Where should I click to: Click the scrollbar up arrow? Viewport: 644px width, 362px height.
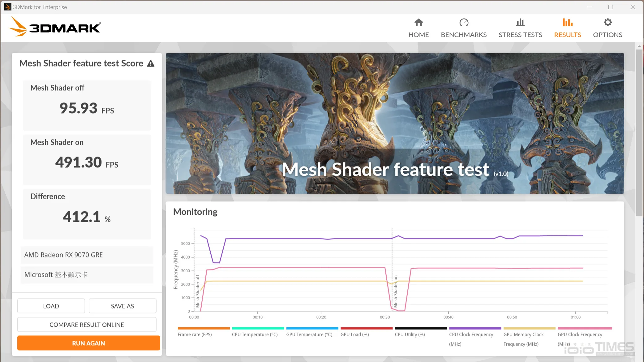click(x=639, y=46)
